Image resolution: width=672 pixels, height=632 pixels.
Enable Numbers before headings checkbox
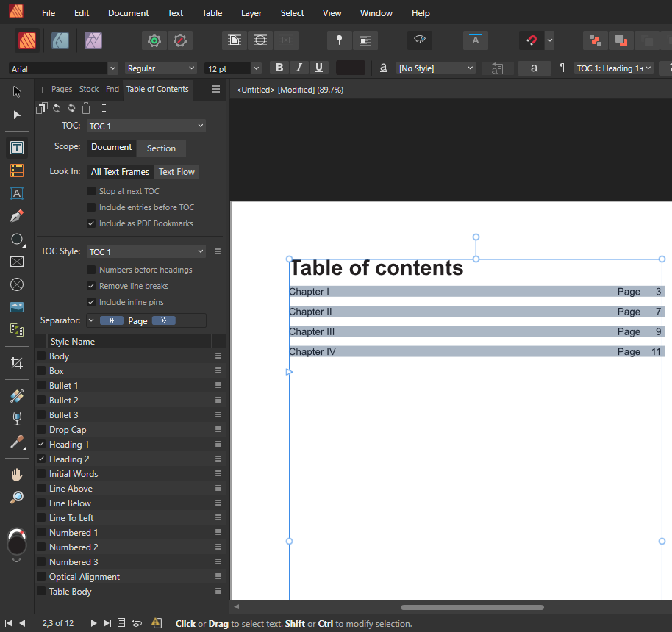91,270
